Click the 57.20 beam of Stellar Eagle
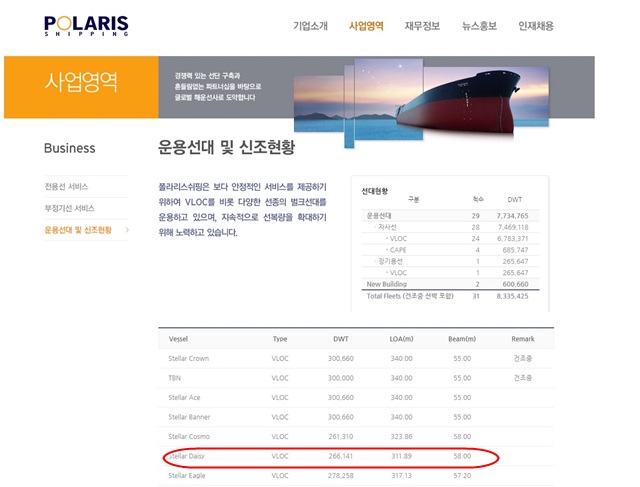Image resolution: width=640 pixels, height=487 pixels. (462, 476)
